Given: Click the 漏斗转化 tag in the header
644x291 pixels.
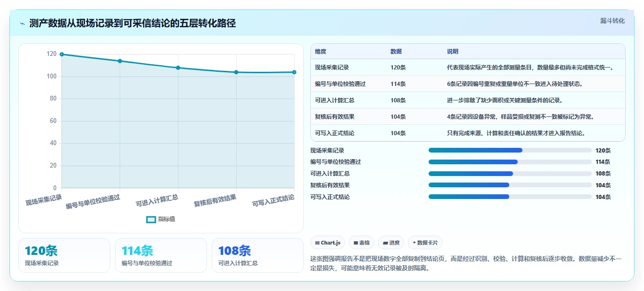Looking at the screenshot, I should [613, 21].
